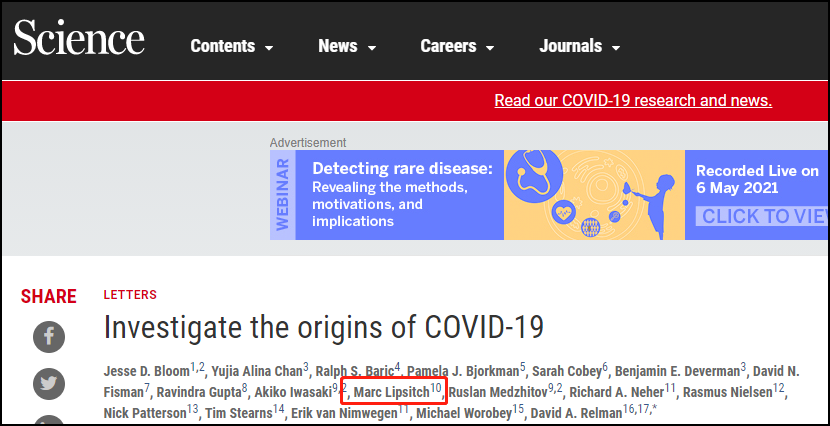Screen dimensions: 830x426
Task: Click author Ruslan Medzhitov
Action: [x=498, y=392]
